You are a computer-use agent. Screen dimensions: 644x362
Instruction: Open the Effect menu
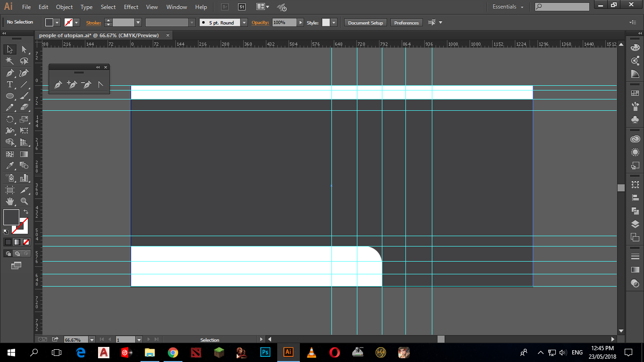[x=131, y=7]
